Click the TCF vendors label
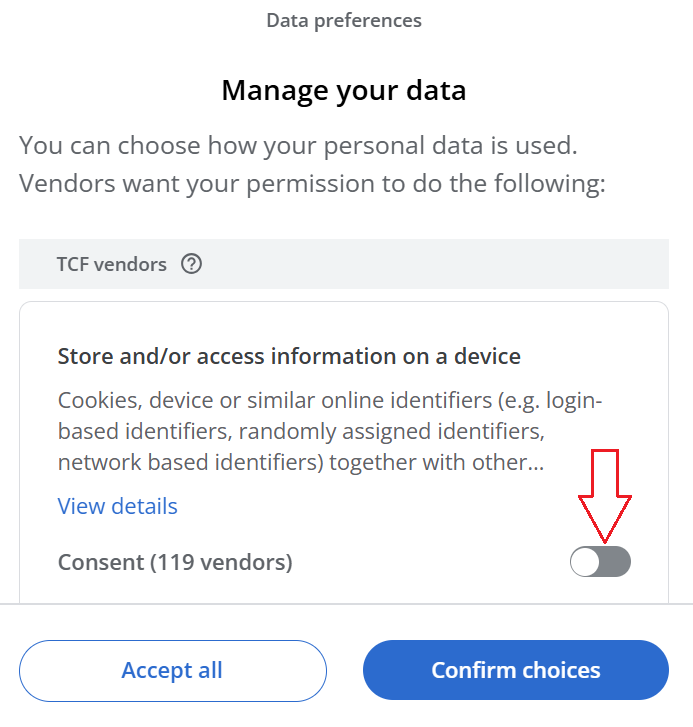This screenshot has height=727, width=693. click(111, 265)
